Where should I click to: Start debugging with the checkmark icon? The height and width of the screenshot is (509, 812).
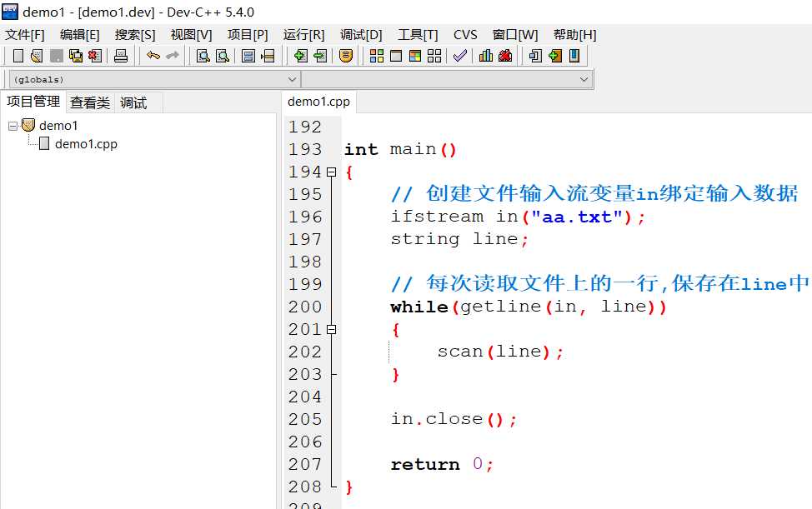coord(460,56)
